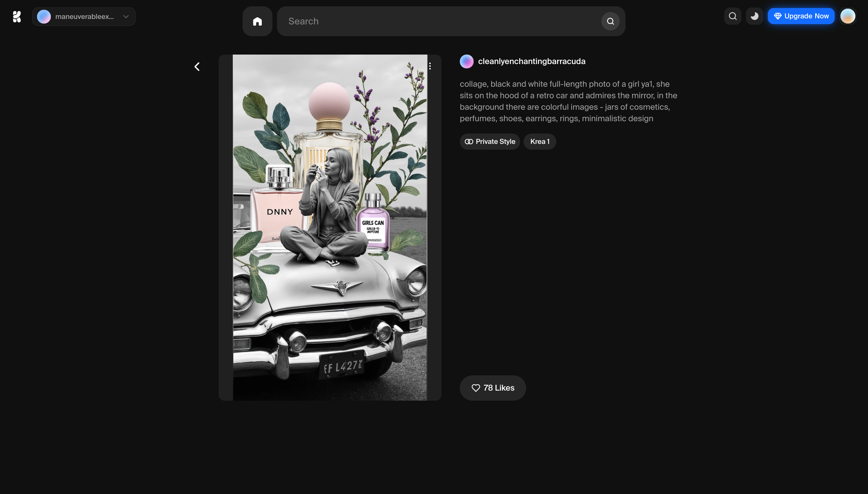This screenshot has width=868, height=494.
Task: Open the perfume collage image
Action: coord(330,227)
